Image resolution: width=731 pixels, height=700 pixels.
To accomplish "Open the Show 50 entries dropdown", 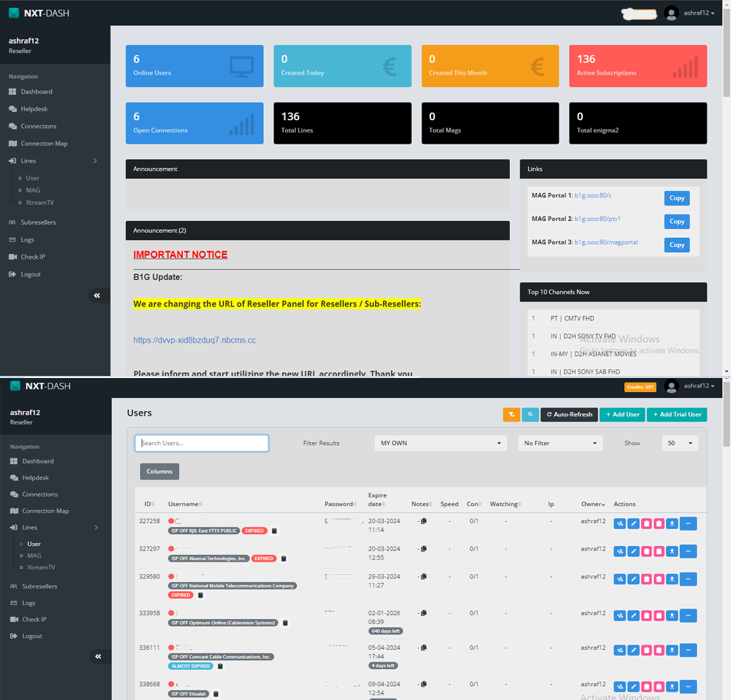I will [679, 443].
